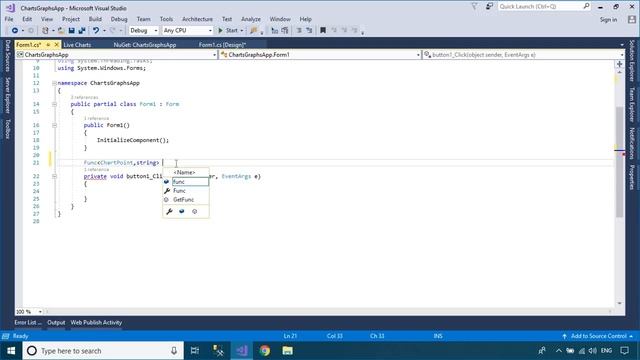The image size is (640, 360).
Task: Open the Any CPU platform dropdown
Action: tap(187, 31)
